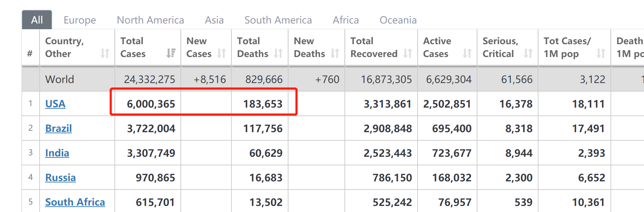This screenshot has height=212, width=644.
Task: Select Brazil recovered 2,908,848
Action: click(388, 128)
